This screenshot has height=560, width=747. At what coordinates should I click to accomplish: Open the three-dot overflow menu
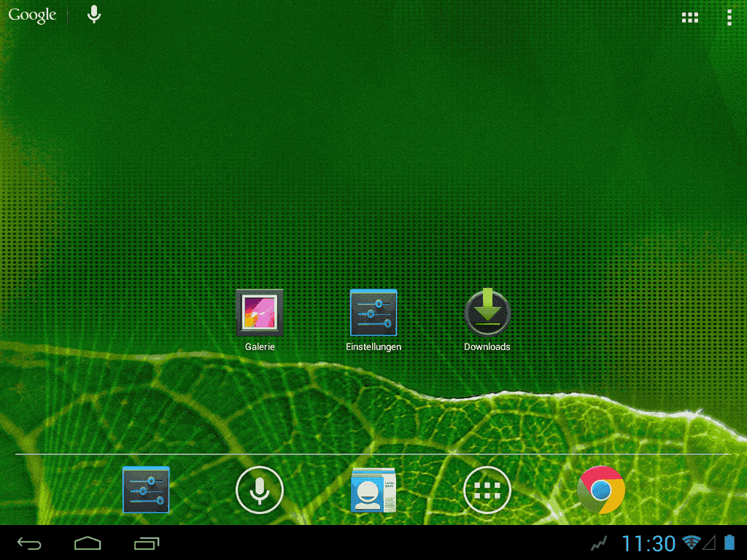pyautogui.click(x=729, y=17)
